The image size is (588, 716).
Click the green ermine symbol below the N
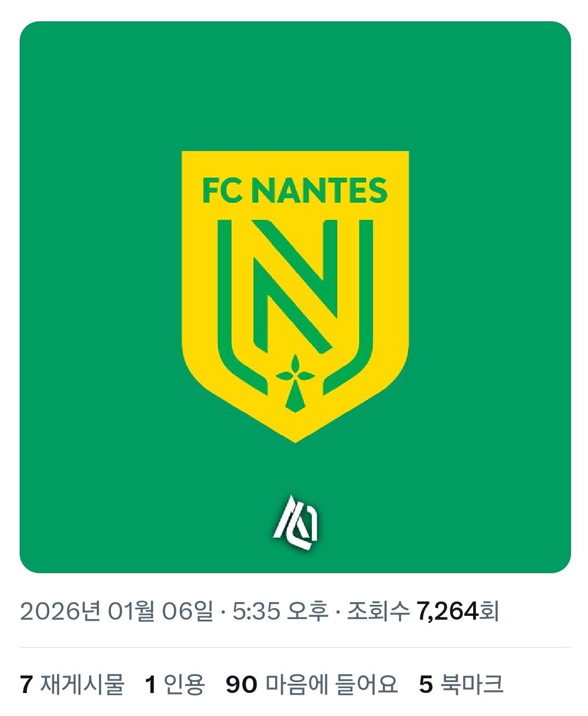(295, 383)
